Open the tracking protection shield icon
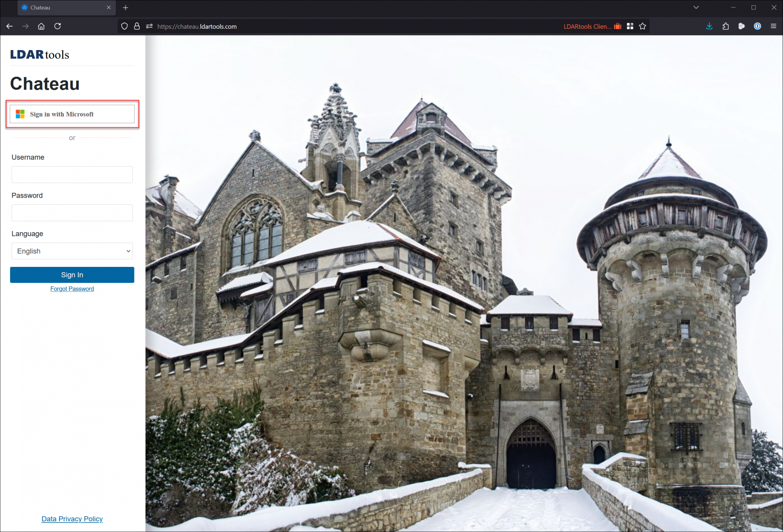Screen dimensions: 783x532 (125, 26)
